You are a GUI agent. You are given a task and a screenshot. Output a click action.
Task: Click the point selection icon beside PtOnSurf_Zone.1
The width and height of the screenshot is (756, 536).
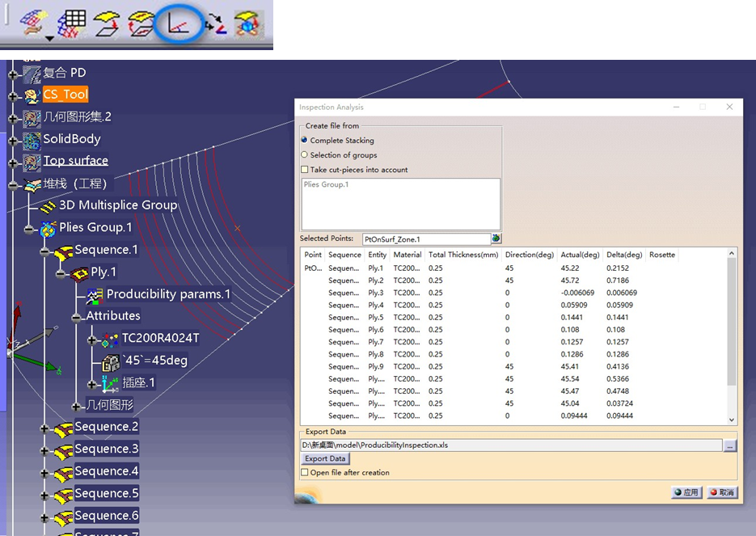[x=496, y=238]
